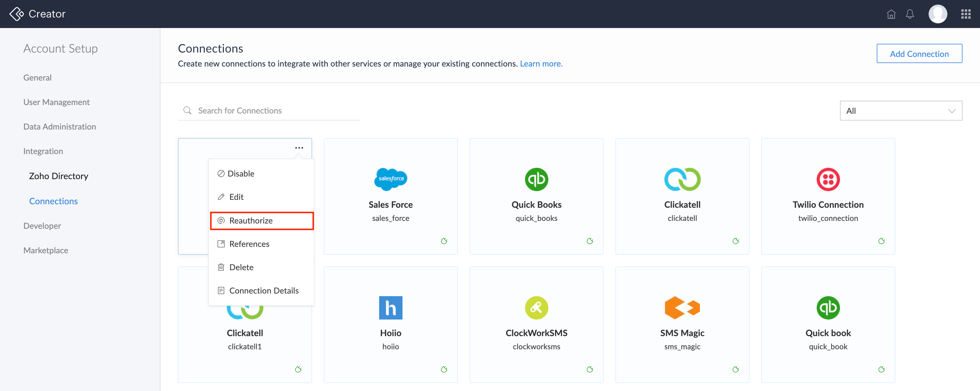This screenshot has width=980, height=391.
Task: Open User Management in sidebar
Action: point(56,102)
